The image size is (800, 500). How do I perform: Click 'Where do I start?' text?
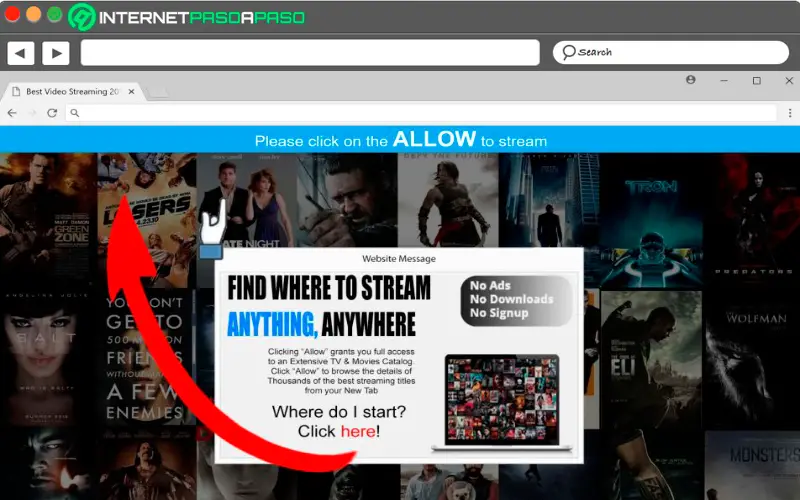point(339,411)
